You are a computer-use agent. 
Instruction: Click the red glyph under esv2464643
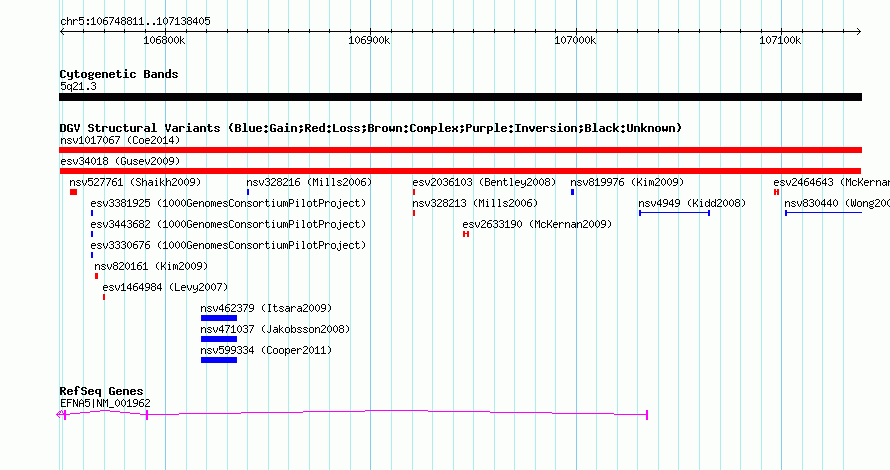[x=776, y=192]
